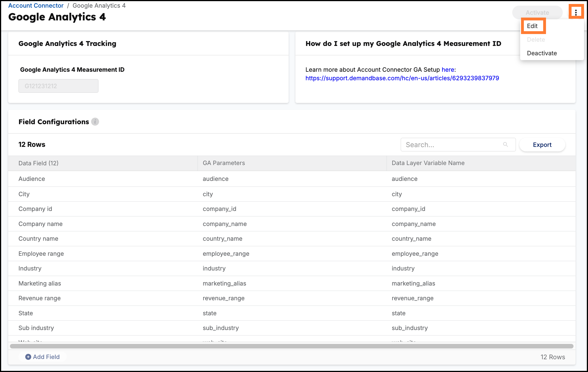588x372 pixels.
Task: Go to Account Connector breadcrumb
Action: coord(36,5)
